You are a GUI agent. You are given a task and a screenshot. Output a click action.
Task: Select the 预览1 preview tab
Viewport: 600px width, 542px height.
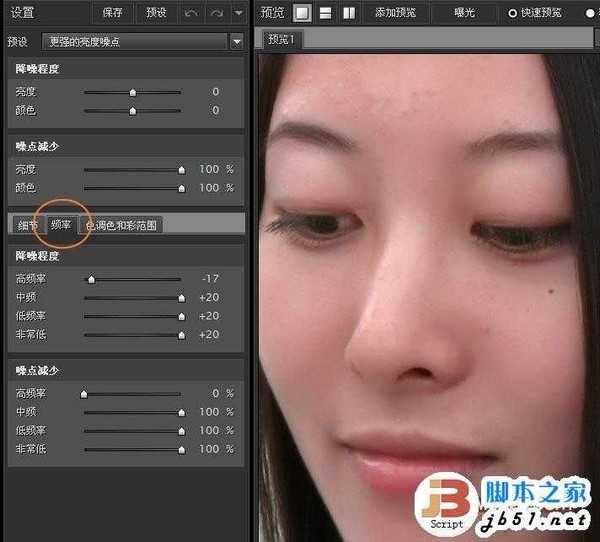[285, 40]
